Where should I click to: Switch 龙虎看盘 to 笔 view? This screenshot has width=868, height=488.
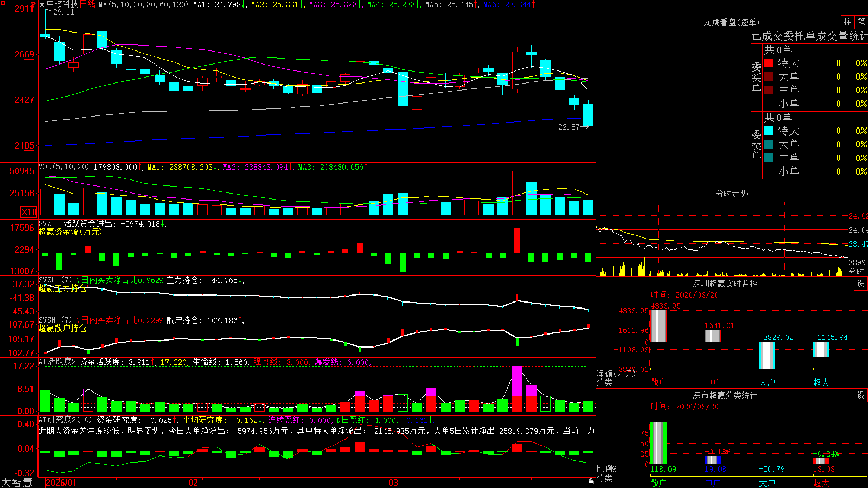point(861,22)
